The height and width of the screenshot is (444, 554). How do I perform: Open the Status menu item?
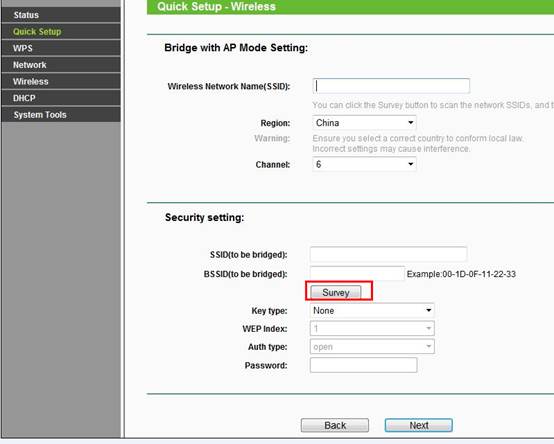coord(61,15)
